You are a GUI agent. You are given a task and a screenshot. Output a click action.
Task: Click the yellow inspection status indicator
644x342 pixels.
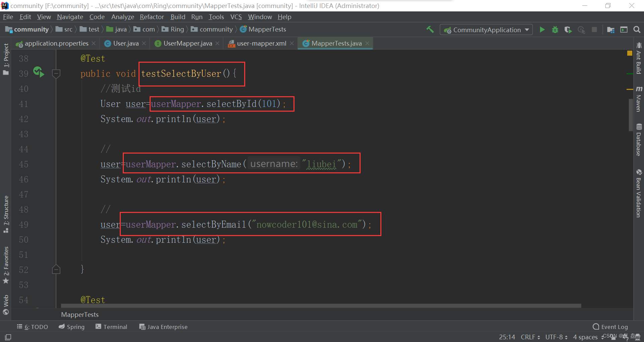(630, 53)
